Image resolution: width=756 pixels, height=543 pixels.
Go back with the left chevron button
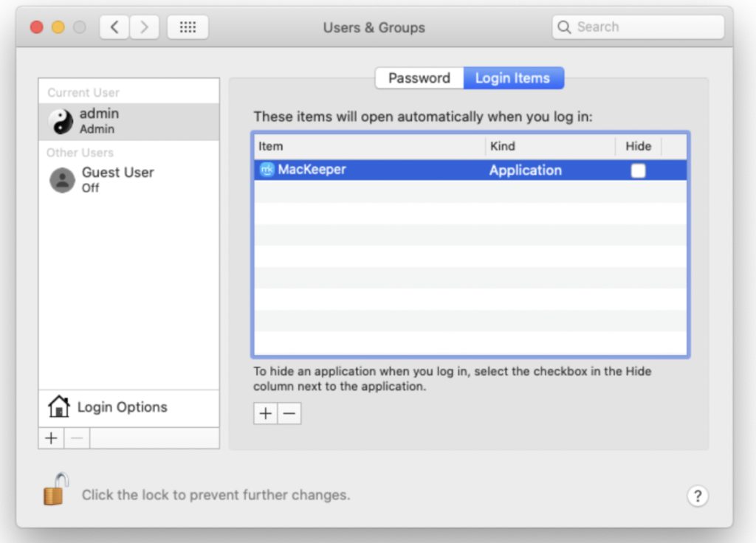[x=114, y=27]
